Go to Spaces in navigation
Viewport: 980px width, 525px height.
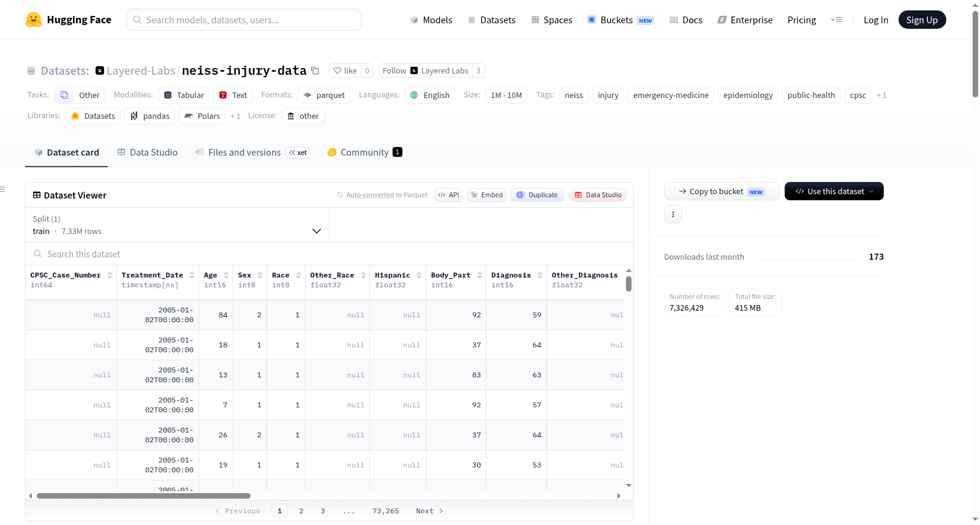(x=552, y=20)
